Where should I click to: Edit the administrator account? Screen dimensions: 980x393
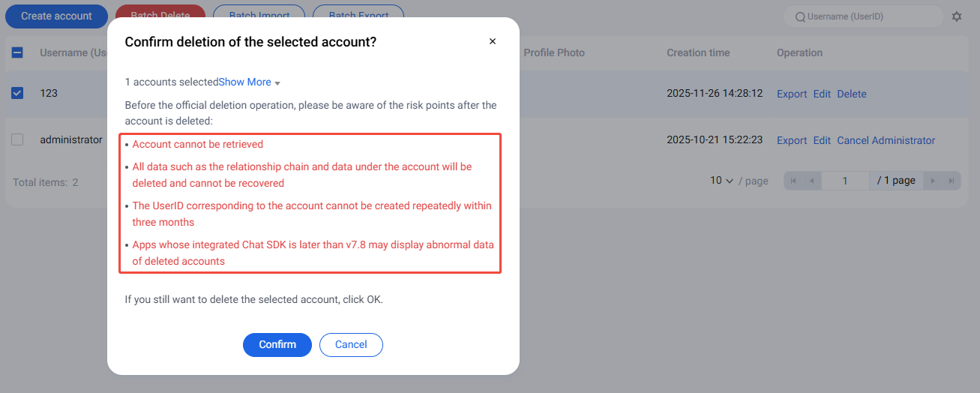(x=822, y=140)
